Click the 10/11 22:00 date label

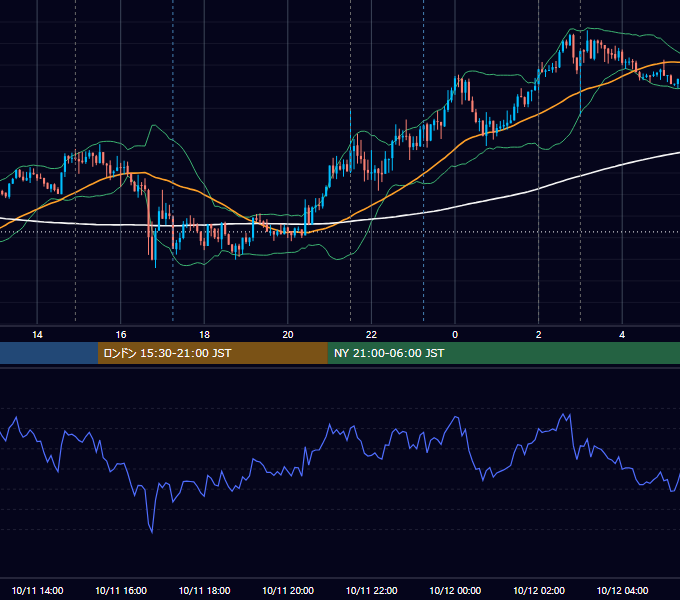pyautogui.click(x=371, y=590)
